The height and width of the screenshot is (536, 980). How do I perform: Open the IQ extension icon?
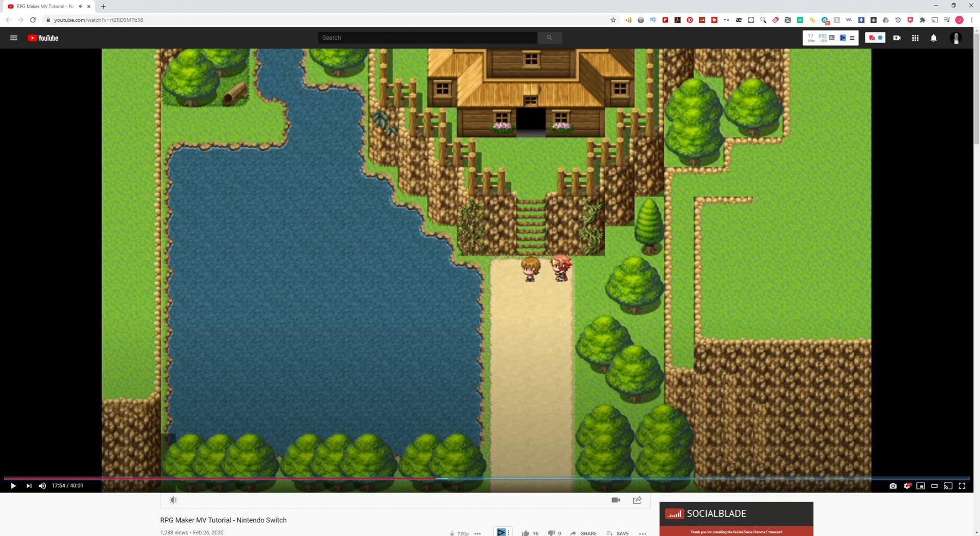pyautogui.click(x=653, y=20)
